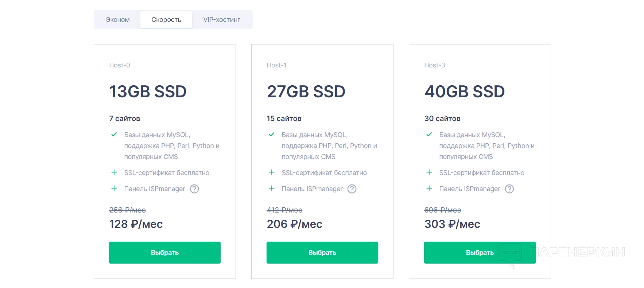Select the Скорость tab
Viewport: 644px width, 288px height.
[x=166, y=20]
